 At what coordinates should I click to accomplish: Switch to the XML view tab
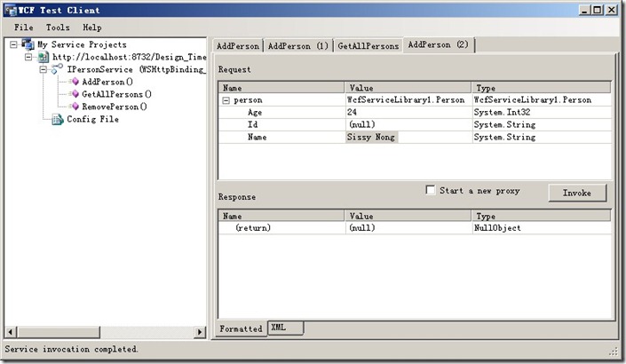coord(285,328)
